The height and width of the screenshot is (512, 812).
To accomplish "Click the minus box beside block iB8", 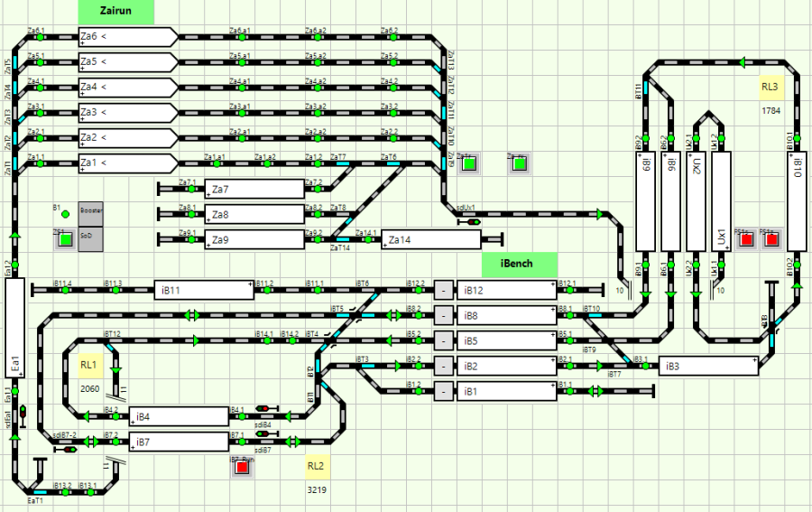I will (x=444, y=315).
